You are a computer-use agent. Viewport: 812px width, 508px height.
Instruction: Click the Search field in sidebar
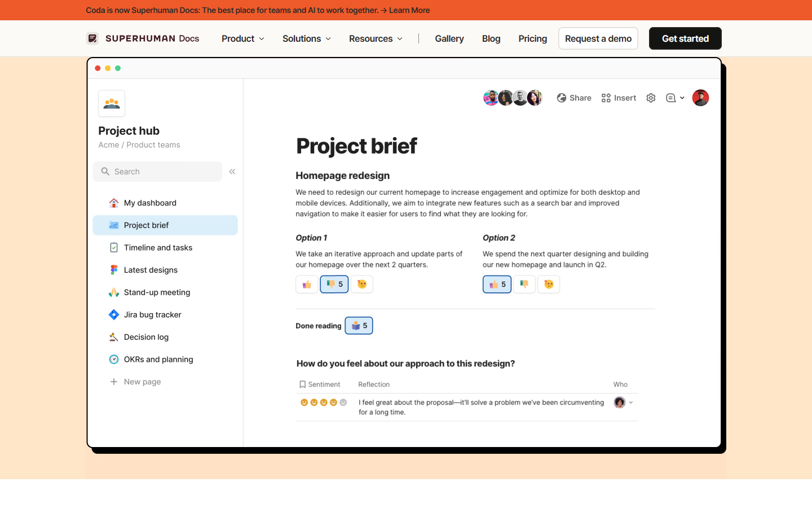click(157, 172)
